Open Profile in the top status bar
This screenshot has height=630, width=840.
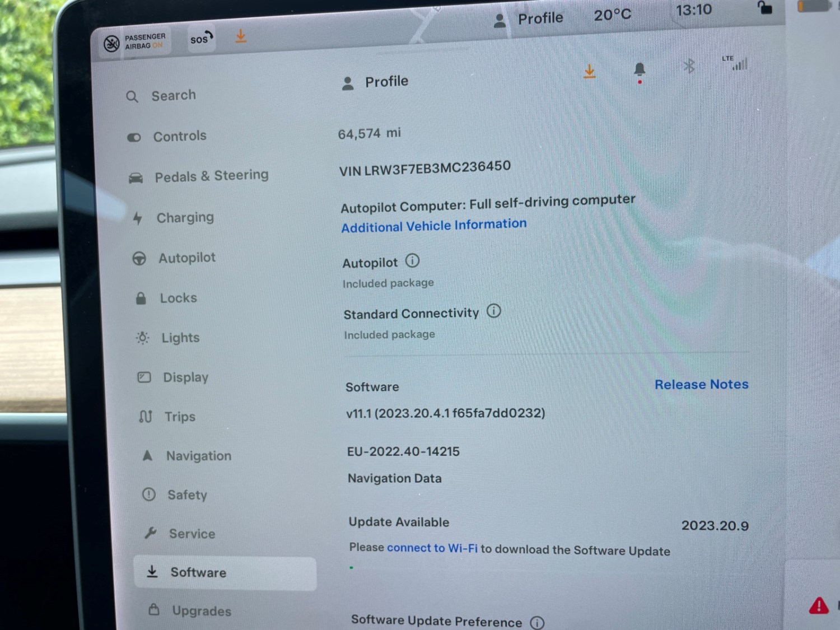(529, 20)
